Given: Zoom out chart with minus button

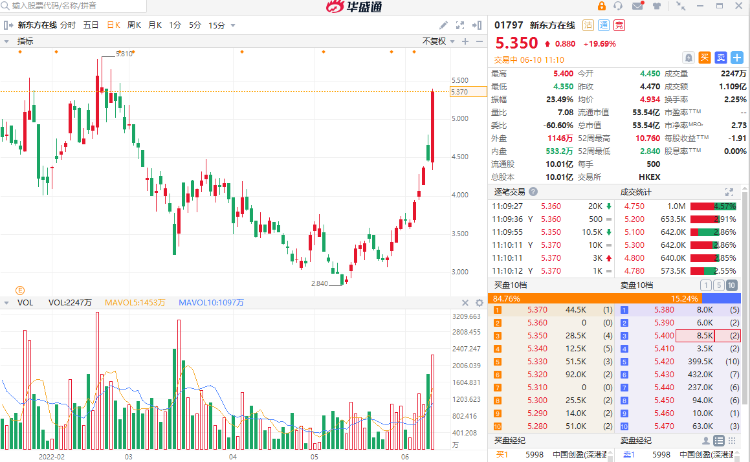Looking at the screenshot, I should point(479,42).
